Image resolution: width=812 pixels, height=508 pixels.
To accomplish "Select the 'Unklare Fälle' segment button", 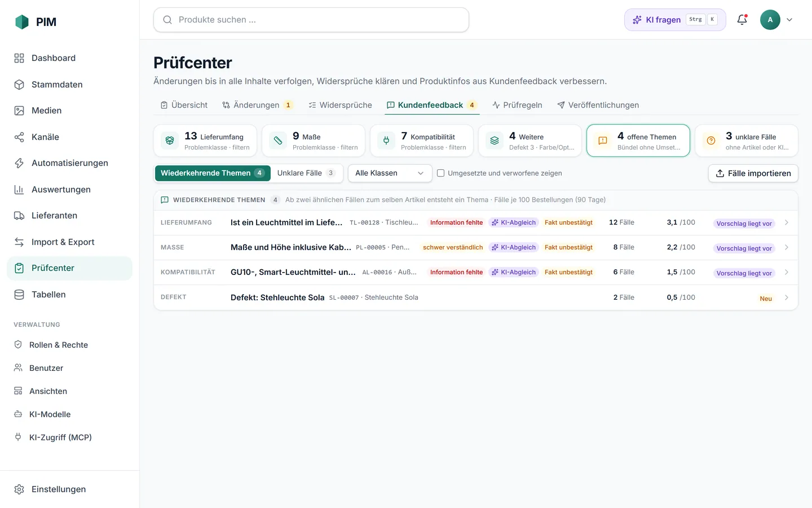I will 306,173.
